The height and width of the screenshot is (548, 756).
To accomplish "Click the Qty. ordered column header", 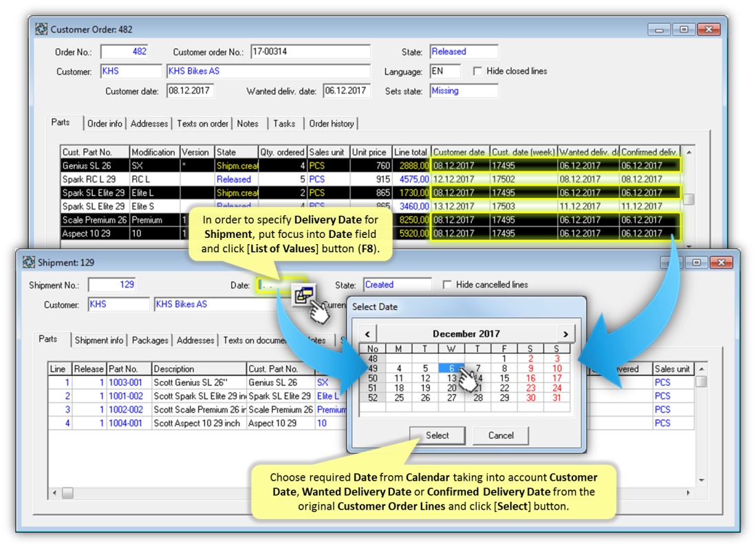I will tap(283, 153).
